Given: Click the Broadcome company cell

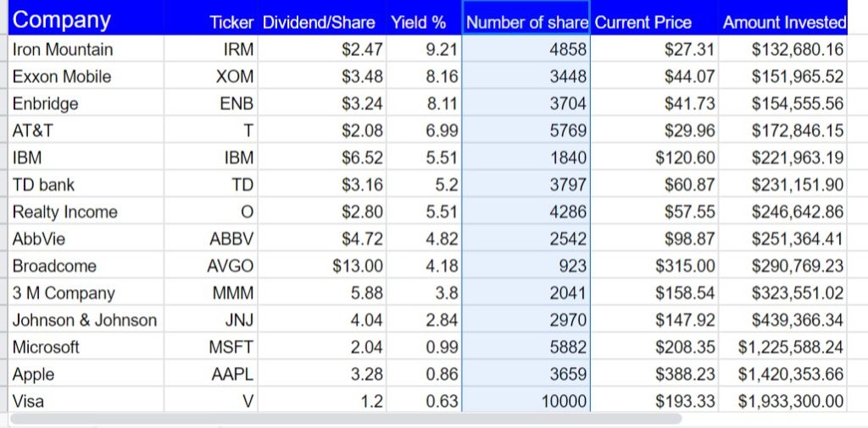Looking at the screenshot, I should tap(86, 266).
